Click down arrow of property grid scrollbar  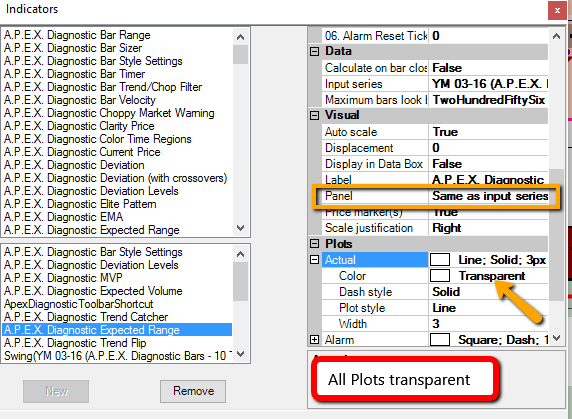tap(556, 338)
